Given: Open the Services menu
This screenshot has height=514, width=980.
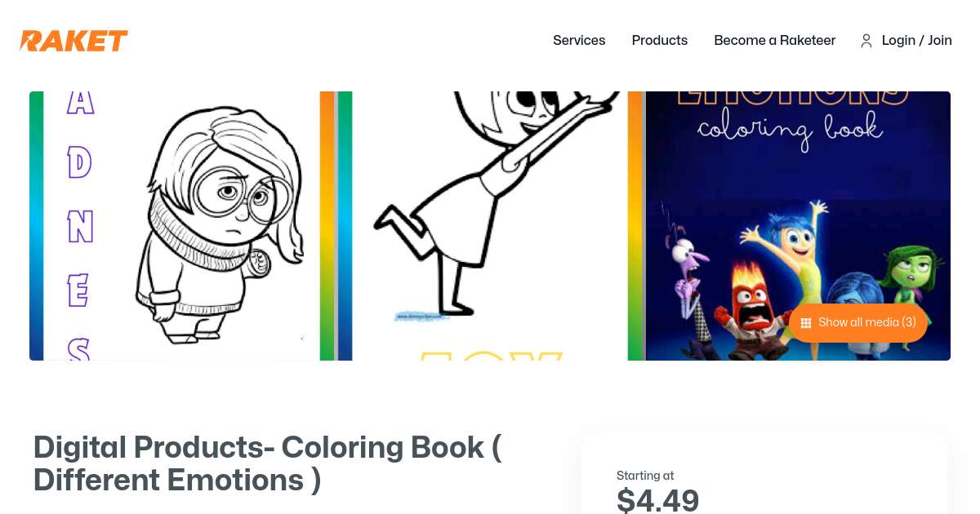Looking at the screenshot, I should [x=579, y=41].
